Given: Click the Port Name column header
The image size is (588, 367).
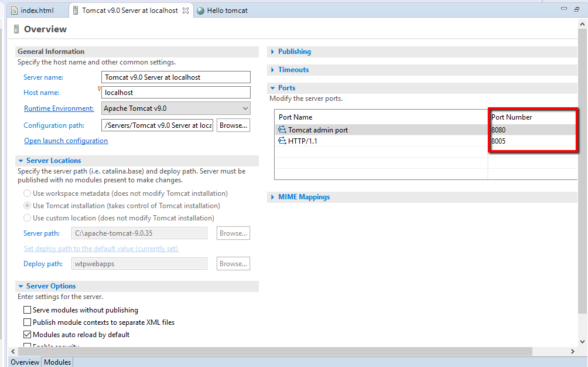Looking at the screenshot, I should pyautogui.click(x=381, y=117).
